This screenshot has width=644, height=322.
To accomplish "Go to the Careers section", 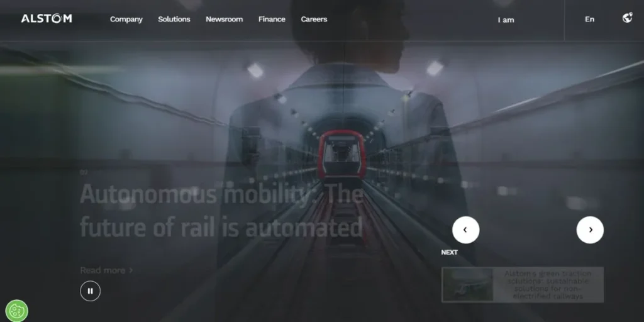I will click(314, 19).
